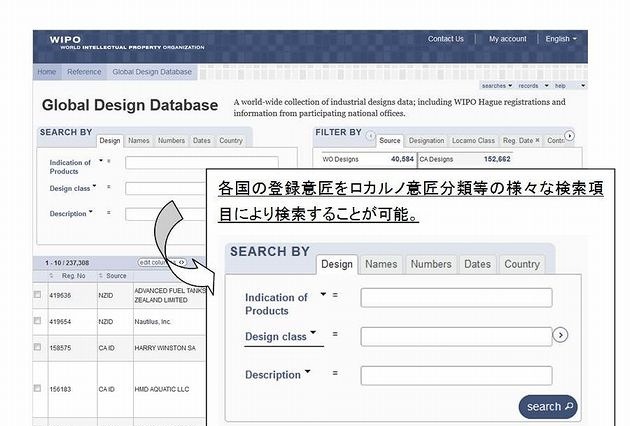Screen dimensions: 630x426
Task: Sort results by the Reg No column arrows
Action: coord(51,276)
